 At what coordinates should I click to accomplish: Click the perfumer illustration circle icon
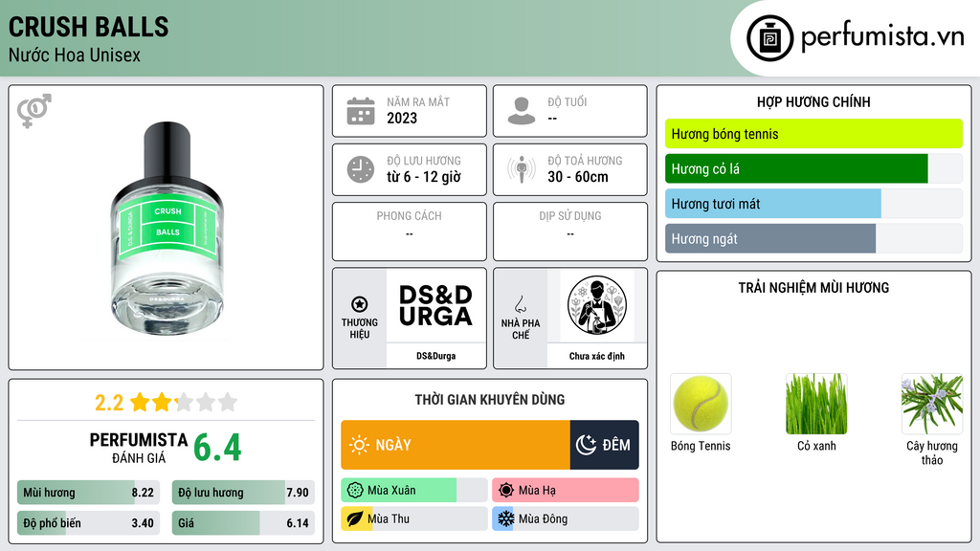pos(597,305)
